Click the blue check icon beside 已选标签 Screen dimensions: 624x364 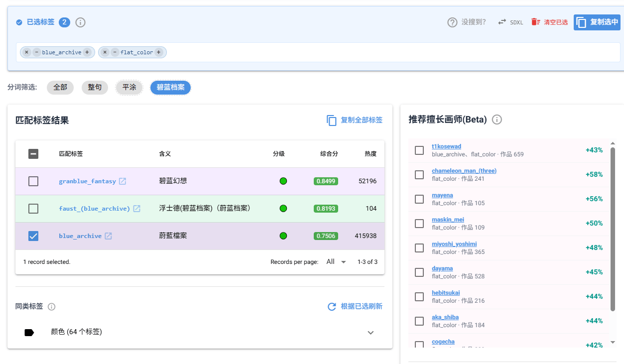tap(19, 22)
